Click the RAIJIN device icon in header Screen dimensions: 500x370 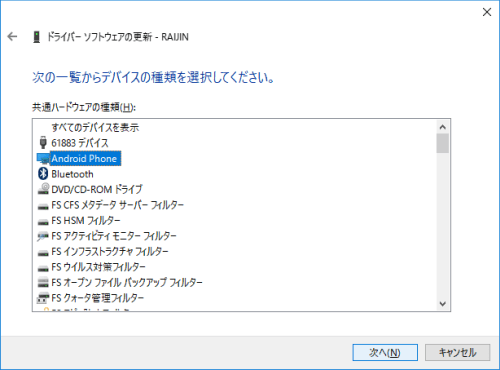pyautogui.click(x=37, y=37)
